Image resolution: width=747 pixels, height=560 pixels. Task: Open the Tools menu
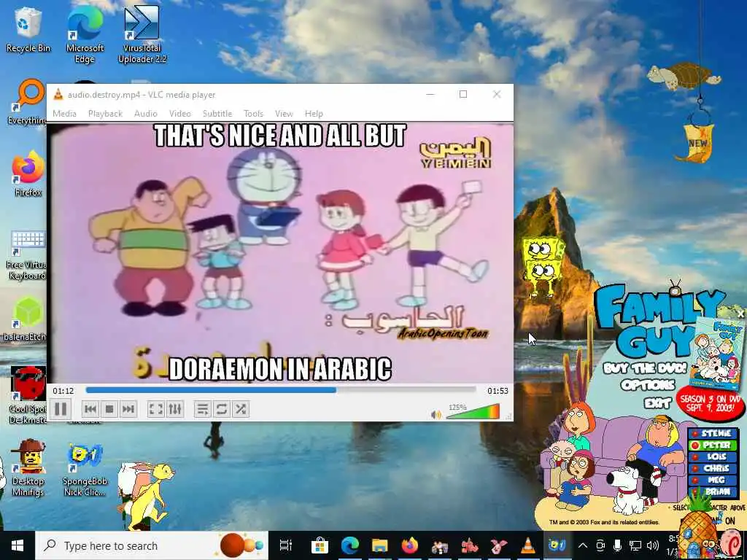point(253,113)
